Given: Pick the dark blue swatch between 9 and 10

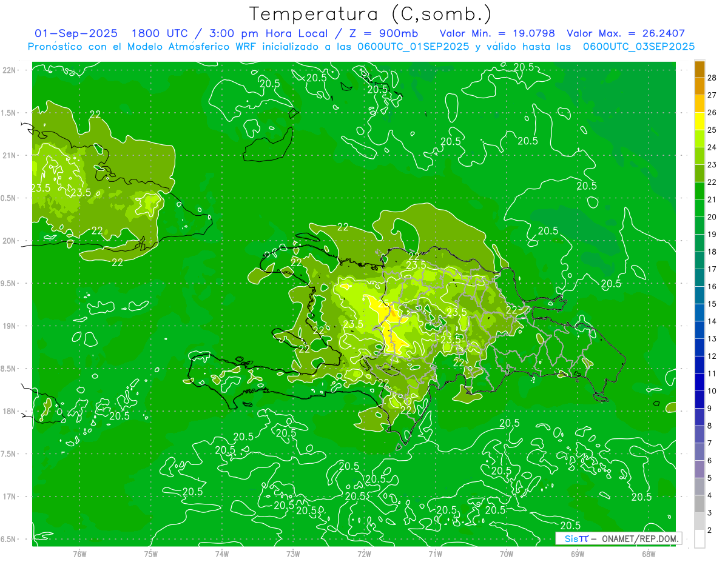Looking at the screenshot, I should coord(699,400).
